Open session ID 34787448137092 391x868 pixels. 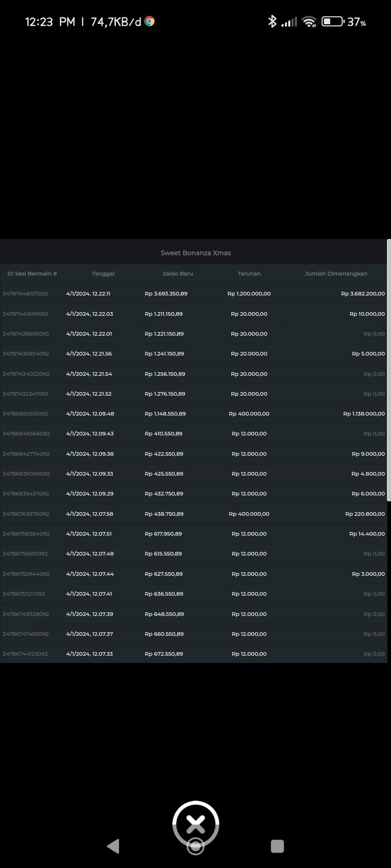pos(25,294)
